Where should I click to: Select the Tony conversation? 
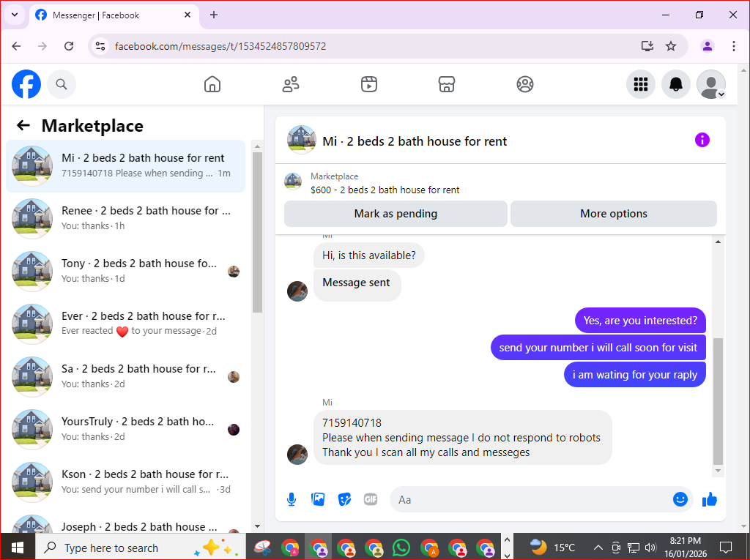click(126, 271)
